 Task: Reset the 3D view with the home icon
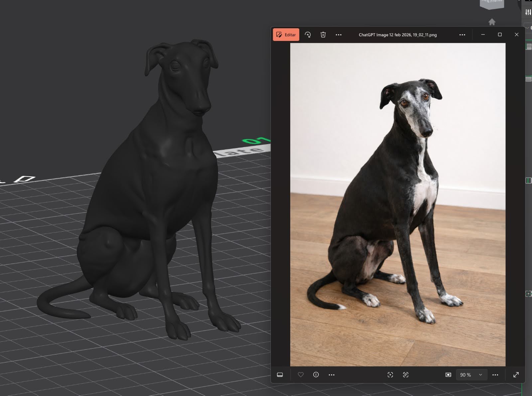click(492, 22)
